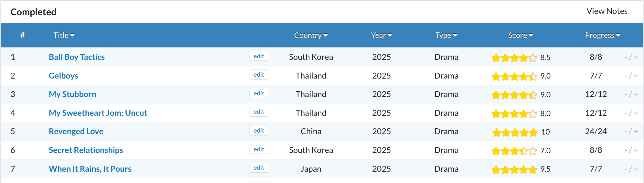
Task: Edit the My Stubborn entry
Action: 259,93
